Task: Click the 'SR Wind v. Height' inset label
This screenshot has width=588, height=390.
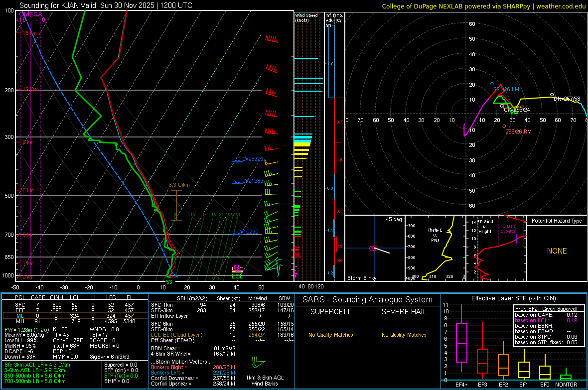Action: pyautogui.click(x=485, y=227)
